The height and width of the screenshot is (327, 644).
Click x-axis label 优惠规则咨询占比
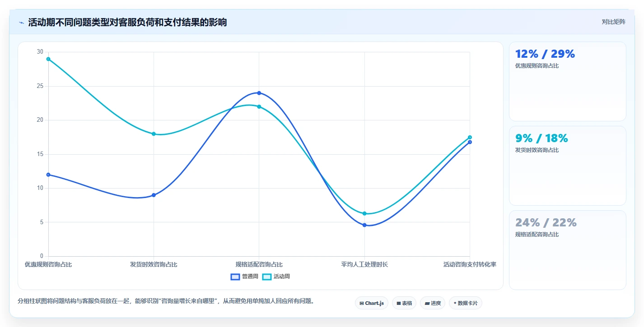click(x=48, y=264)
